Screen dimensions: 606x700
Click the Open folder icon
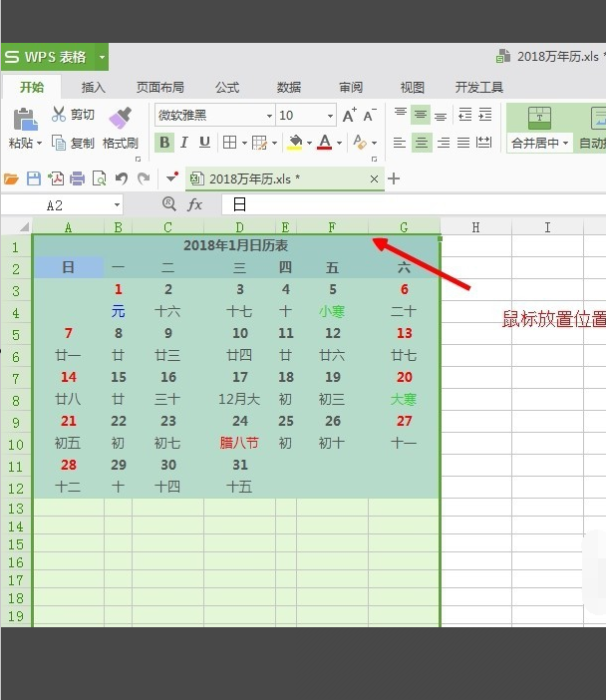point(11,179)
